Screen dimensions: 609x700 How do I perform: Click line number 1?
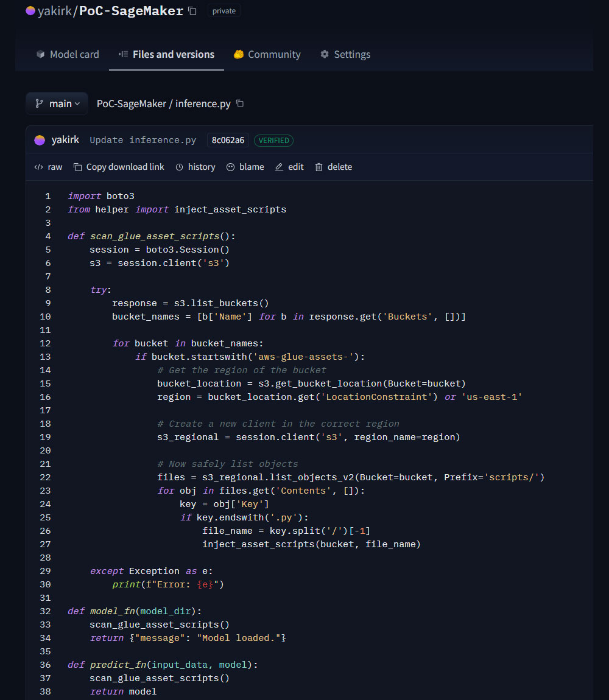click(x=48, y=196)
